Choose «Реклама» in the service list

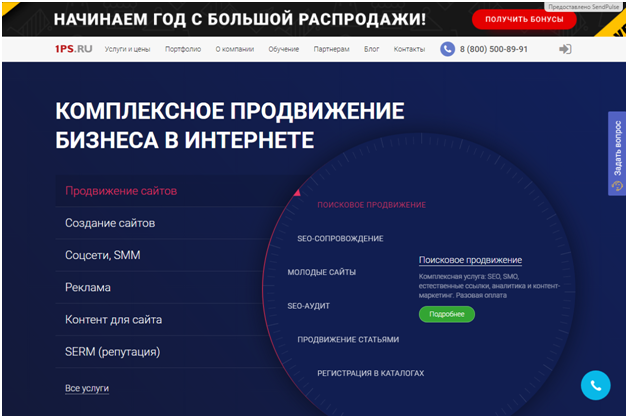pos(160,287)
